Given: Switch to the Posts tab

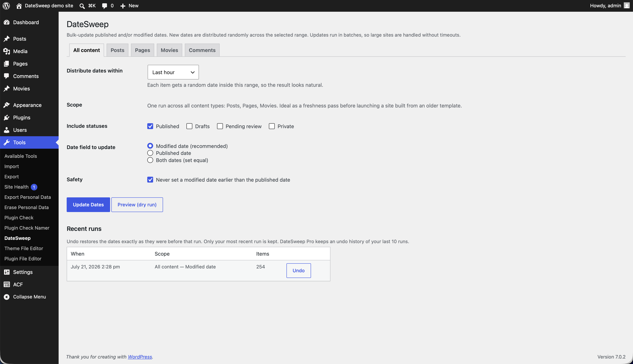Looking at the screenshot, I should (x=117, y=50).
